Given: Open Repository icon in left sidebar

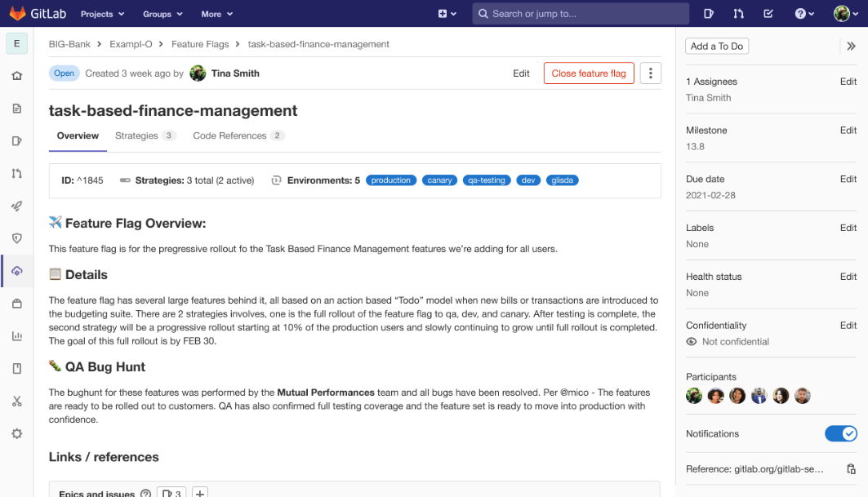Looking at the screenshot, I should click(16, 109).
